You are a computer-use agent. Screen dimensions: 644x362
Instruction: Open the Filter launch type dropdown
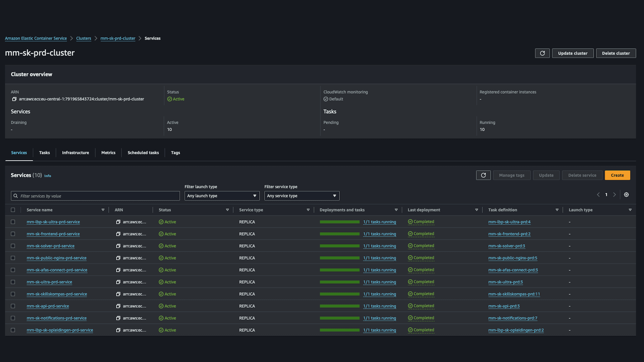tap(222, 196)
